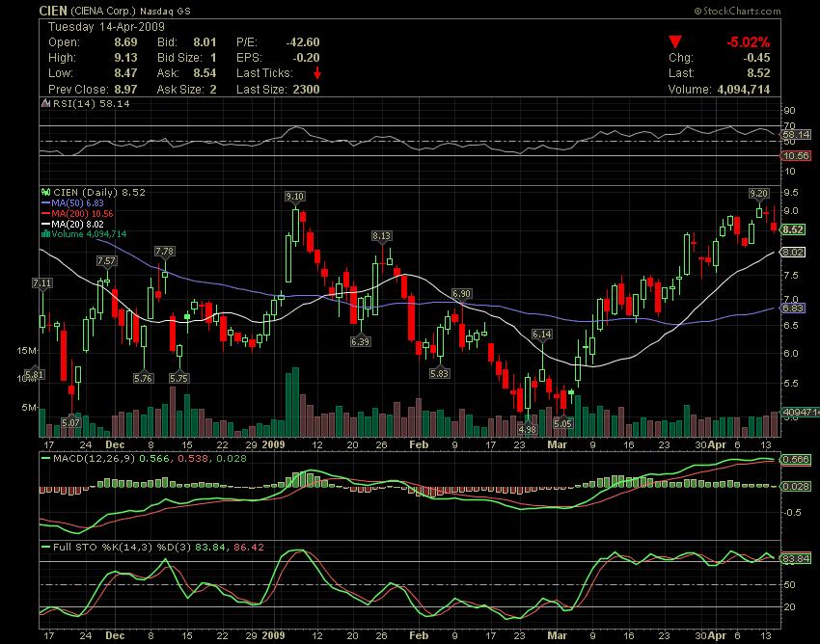Click the 4094714 volume axis tag
Image resolution: width=820 pixels, height=644 pixels.
800,413
